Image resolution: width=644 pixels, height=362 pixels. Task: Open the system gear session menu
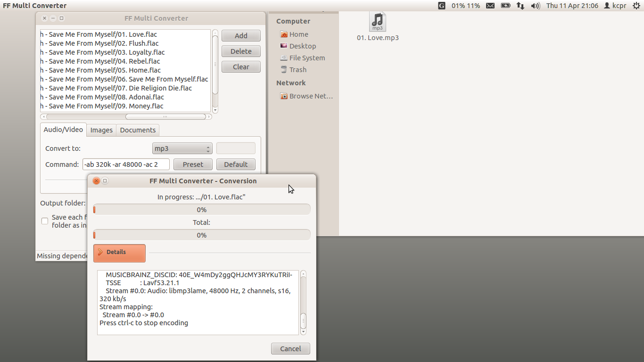coord(636,6)
